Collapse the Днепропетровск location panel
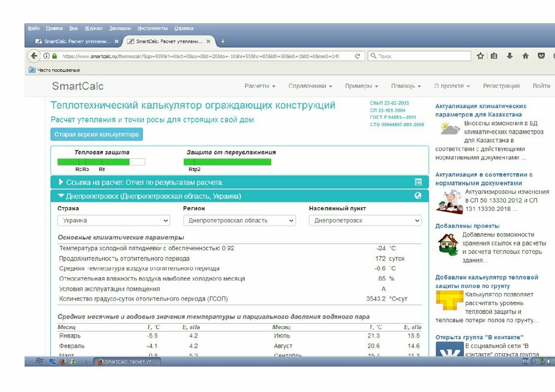The height and width of the screenshot is (392, 555). click(62, 195)
